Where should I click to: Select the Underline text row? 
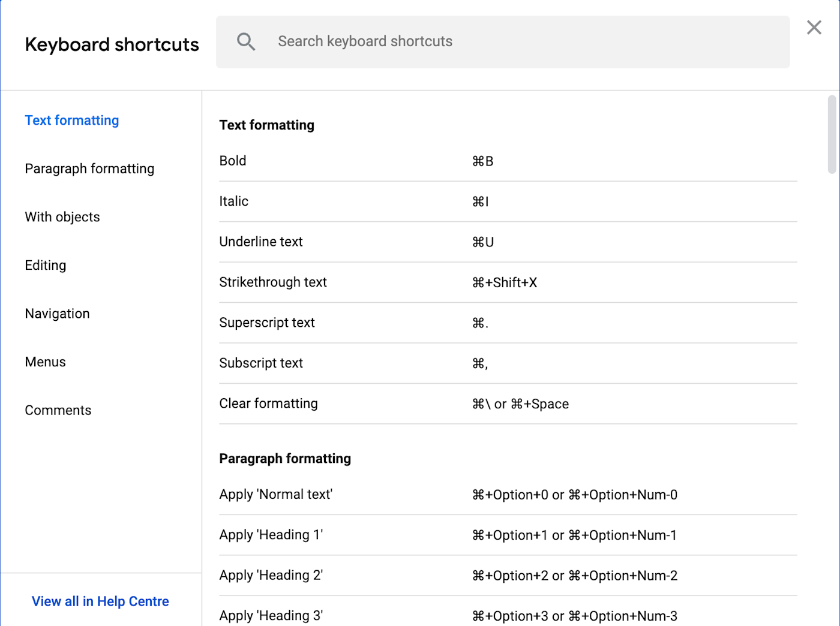(x=508, y=242)
